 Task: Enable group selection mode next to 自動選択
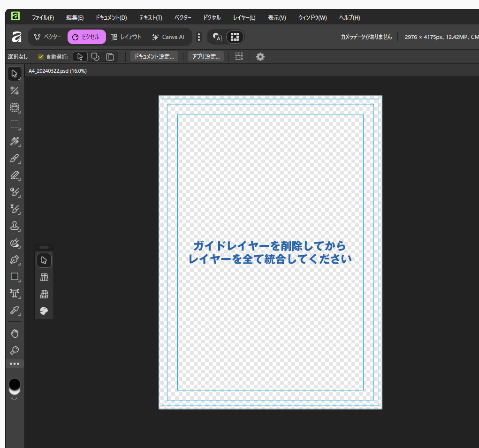(x=95, y=56)
